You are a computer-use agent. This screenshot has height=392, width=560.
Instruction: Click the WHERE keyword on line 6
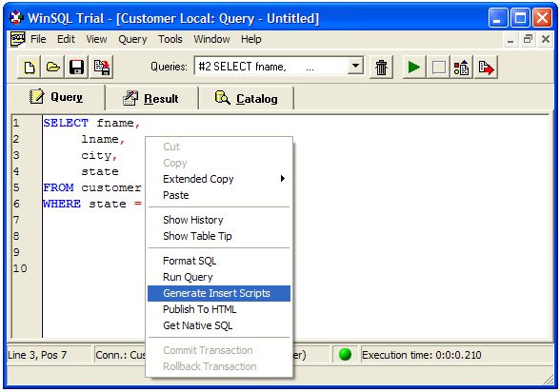pos(62,204)
